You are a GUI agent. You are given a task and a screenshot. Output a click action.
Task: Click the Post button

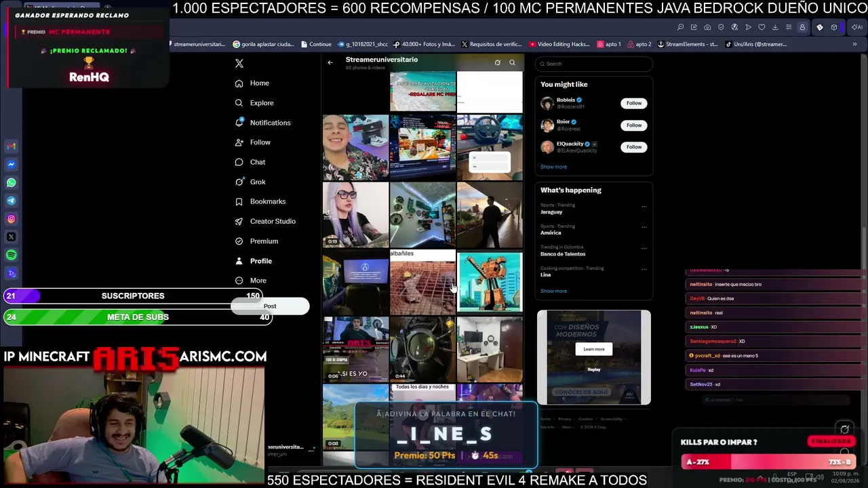(x=270, y=306)
